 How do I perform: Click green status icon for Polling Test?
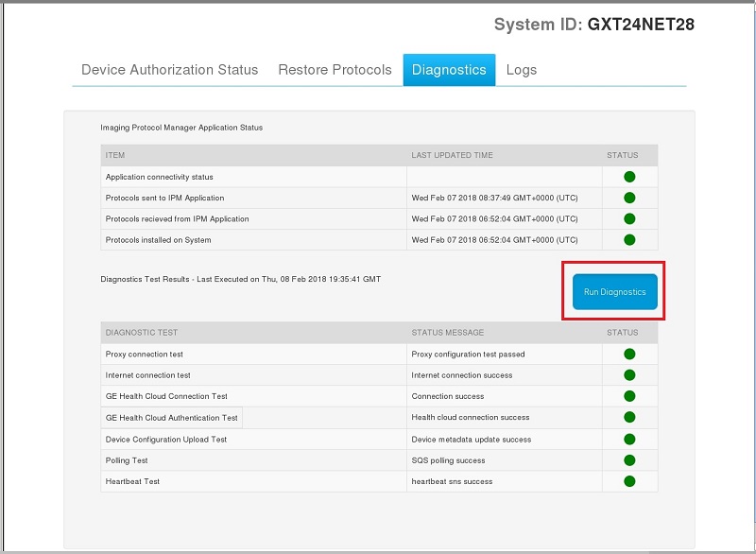[x=629, y=460]
